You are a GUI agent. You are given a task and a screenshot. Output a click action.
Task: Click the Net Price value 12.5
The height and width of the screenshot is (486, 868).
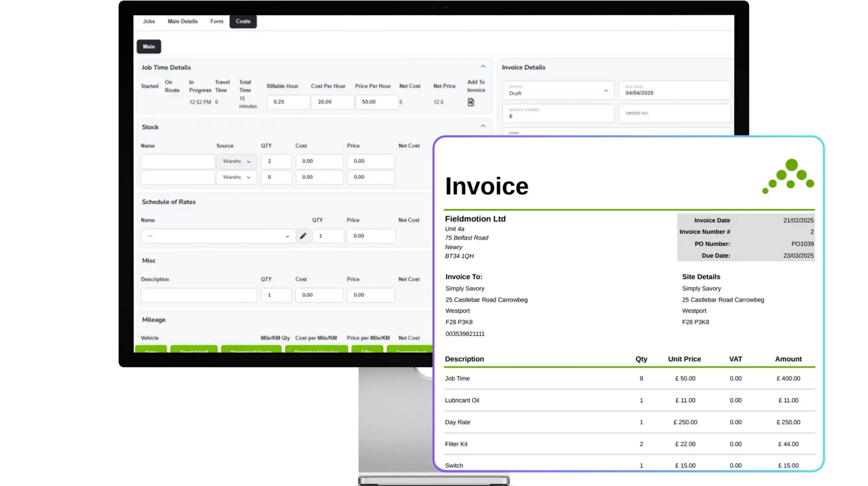click(x=438, y=102)
